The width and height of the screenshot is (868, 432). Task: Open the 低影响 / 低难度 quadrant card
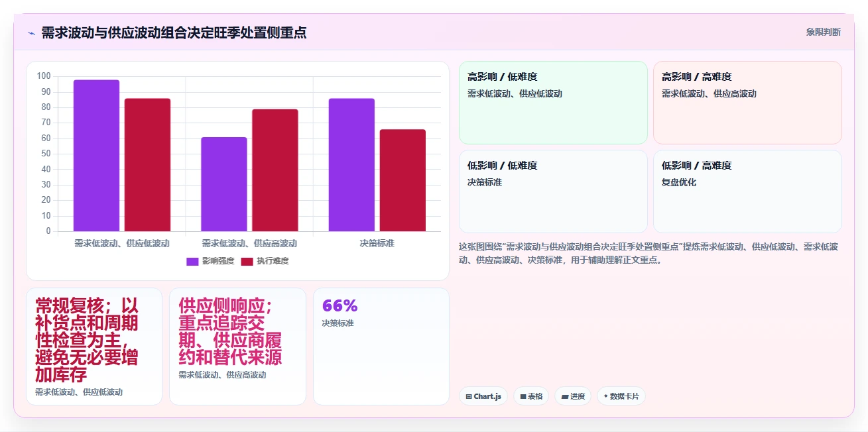click(553, 191)
